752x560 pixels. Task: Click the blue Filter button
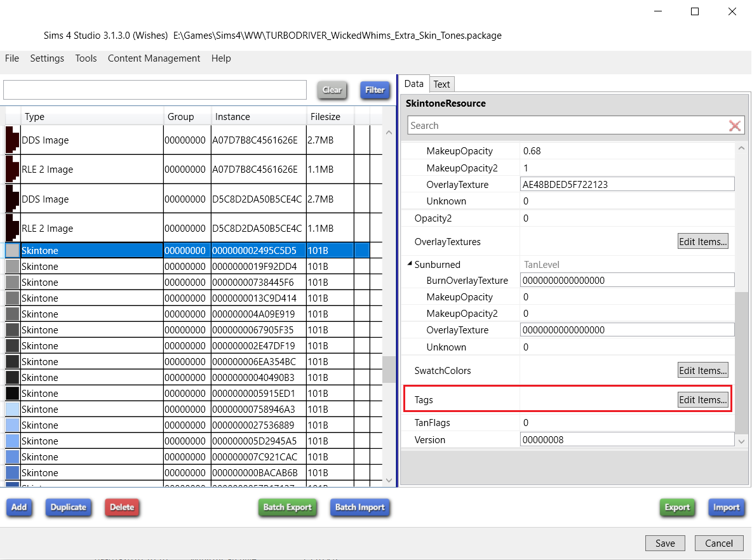(375, 90)
